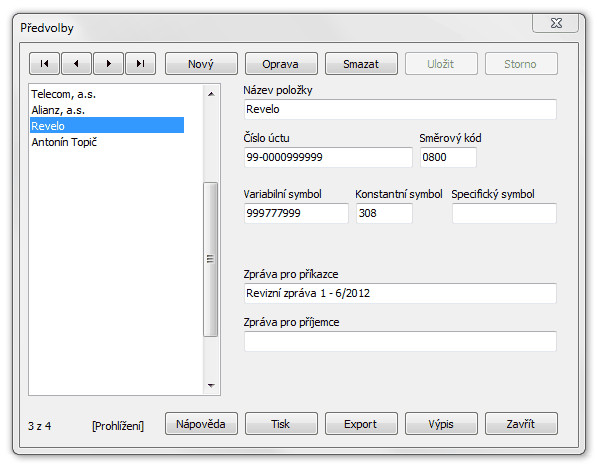Click the Oprava button
This screenshot has width=597, height=467.
281,64
